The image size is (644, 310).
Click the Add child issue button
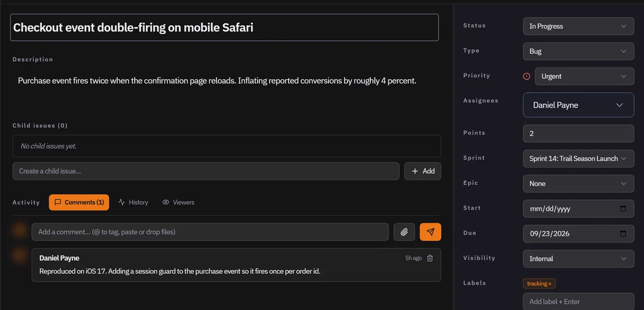tap(423, 171)
